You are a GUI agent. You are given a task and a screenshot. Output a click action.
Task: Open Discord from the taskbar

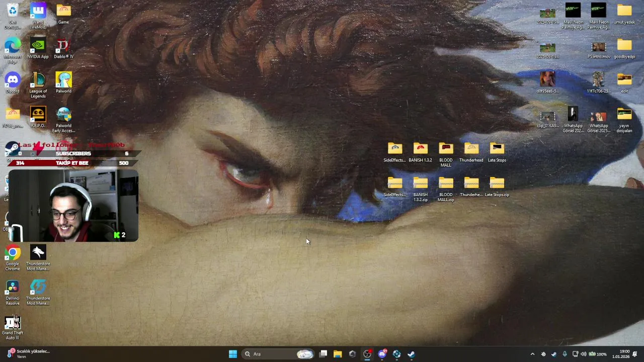(382, 354)
